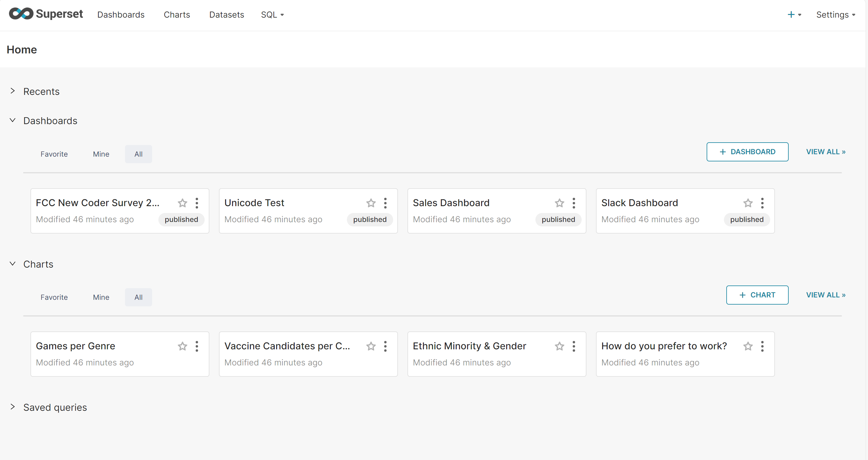Open three-dot menu on Ethnic Minority & Gender
This screenshot has height=460, width=868.
click(x=574, y=346)
